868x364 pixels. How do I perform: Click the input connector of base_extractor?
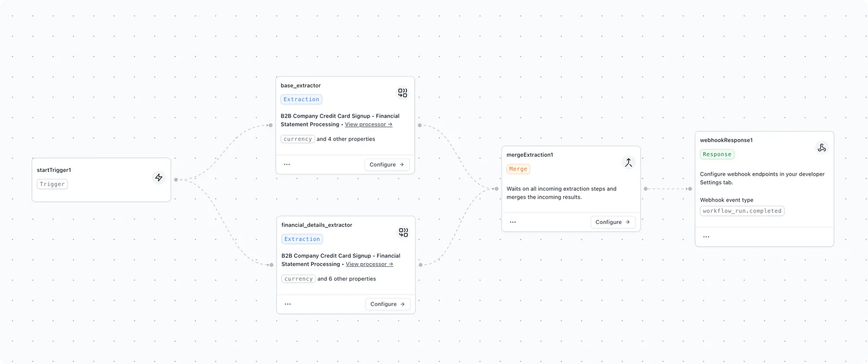click(271, 125)
